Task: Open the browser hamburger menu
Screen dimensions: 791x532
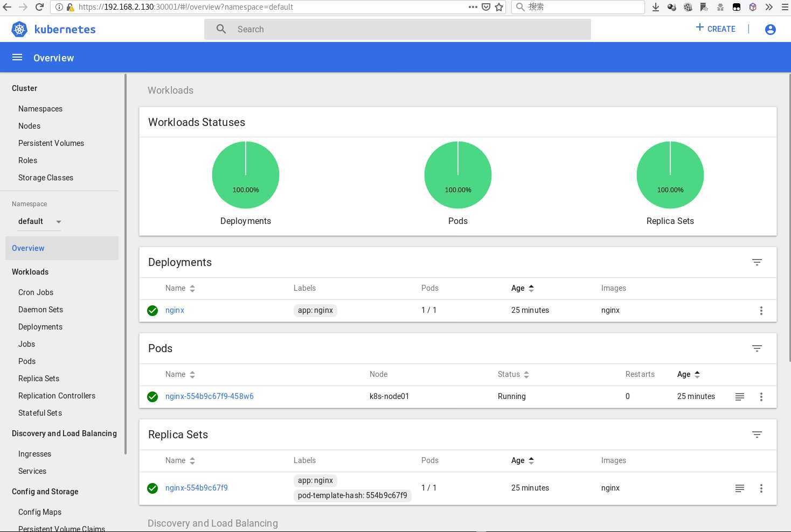Action: pos(785,7)
